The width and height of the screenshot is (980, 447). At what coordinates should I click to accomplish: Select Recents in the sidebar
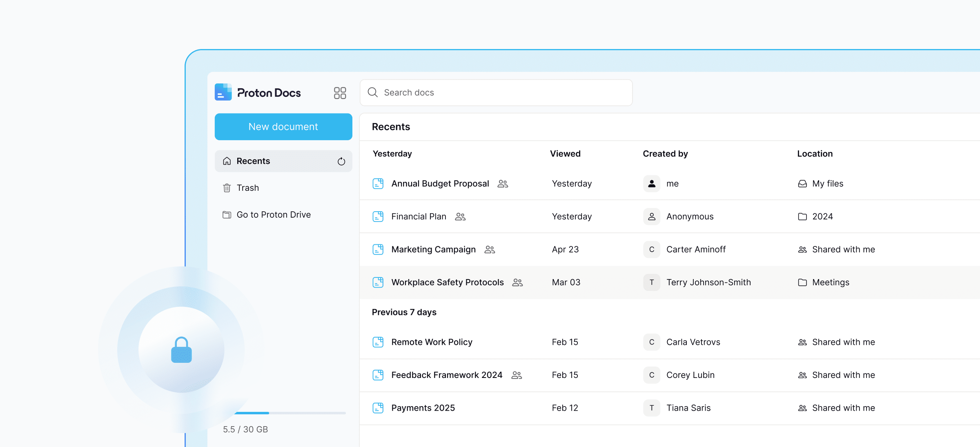[283, 161]
